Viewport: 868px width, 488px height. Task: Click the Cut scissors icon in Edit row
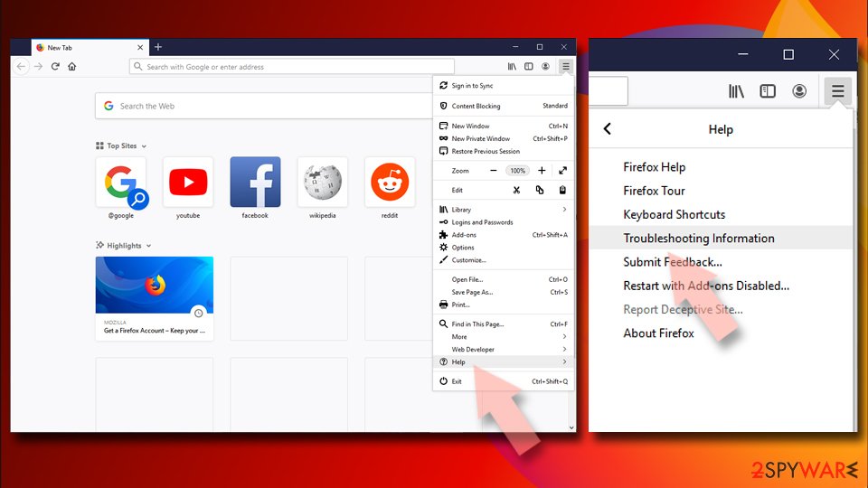[x=516, y=190]
